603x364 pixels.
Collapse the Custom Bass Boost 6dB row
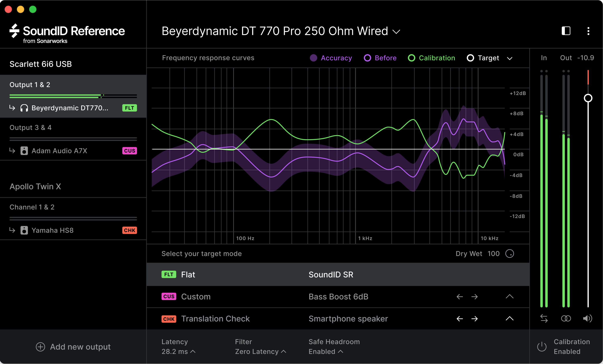coord(510,297)
